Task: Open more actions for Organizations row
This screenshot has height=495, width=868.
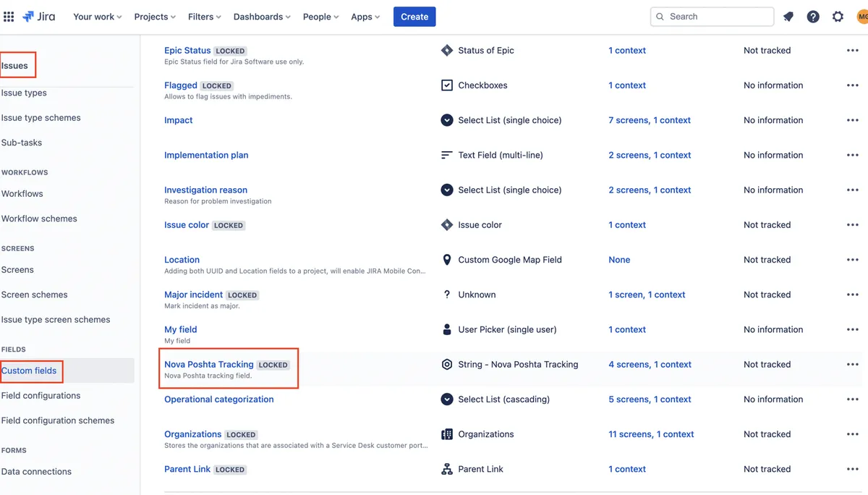Action: [x=852, y=434]
